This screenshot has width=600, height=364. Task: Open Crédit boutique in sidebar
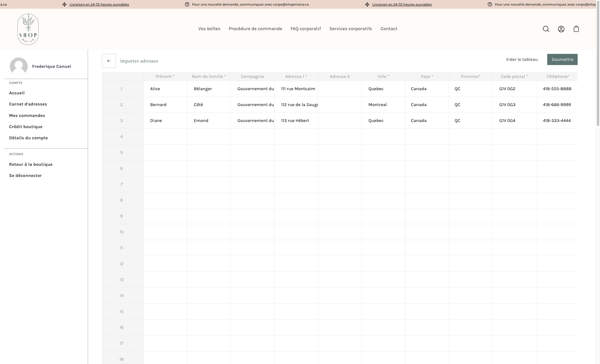26,127
